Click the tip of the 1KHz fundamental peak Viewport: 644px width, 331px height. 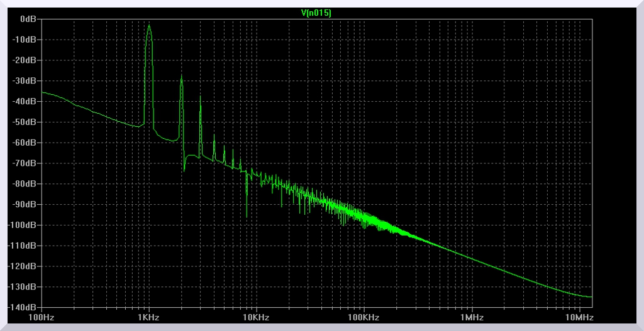click(x=149, y=26)
